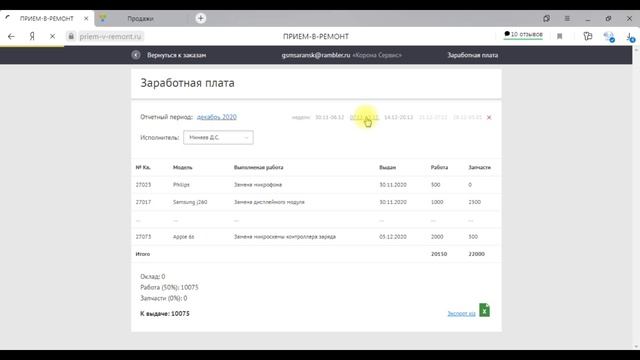Click the 'Apple 6s' model cell
This screenshot has width=640, height=360.
click(x=183, y=237)
